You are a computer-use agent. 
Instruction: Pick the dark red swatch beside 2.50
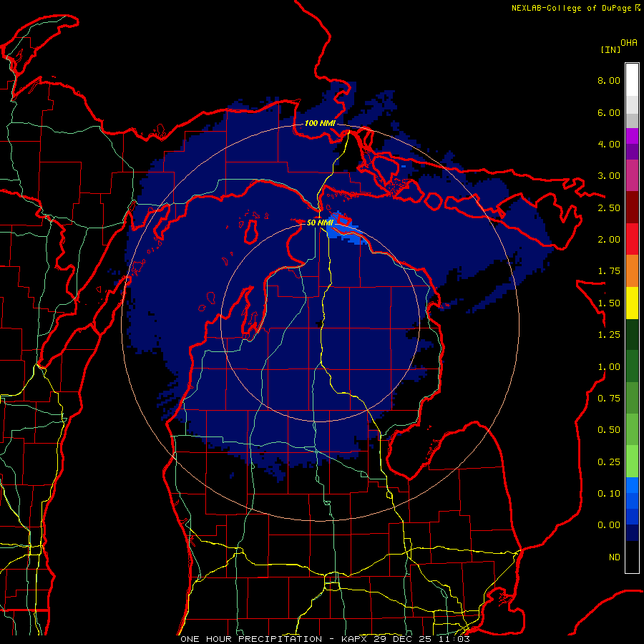pos(632,208)
